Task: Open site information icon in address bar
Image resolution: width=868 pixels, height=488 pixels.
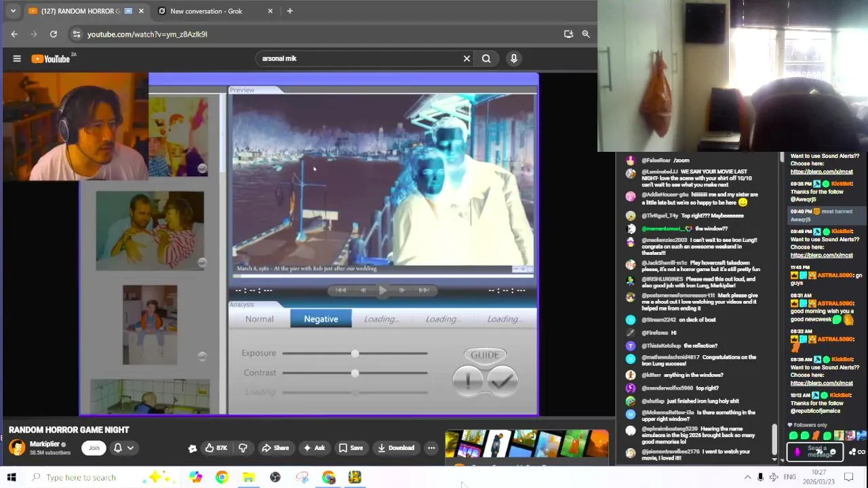Action: tap(77, 34)
